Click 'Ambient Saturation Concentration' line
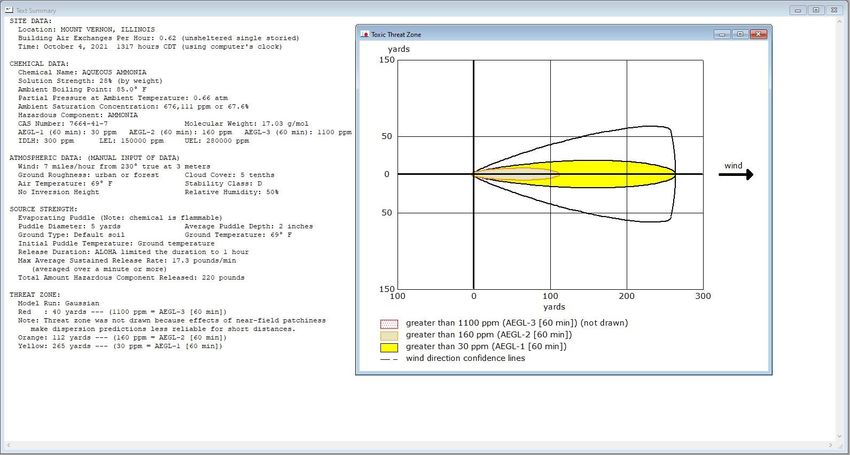850x455 pixels. click(x=133, y=107)
